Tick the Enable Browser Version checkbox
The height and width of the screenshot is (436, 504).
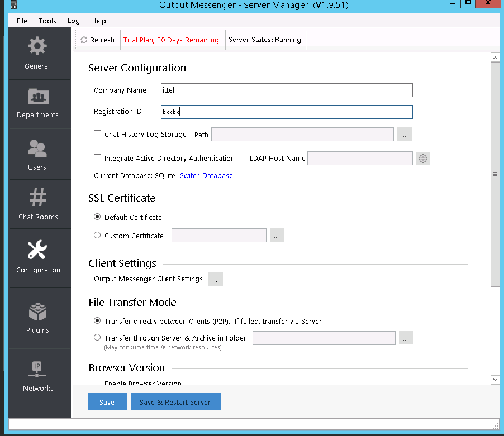[x=97, y=382]
